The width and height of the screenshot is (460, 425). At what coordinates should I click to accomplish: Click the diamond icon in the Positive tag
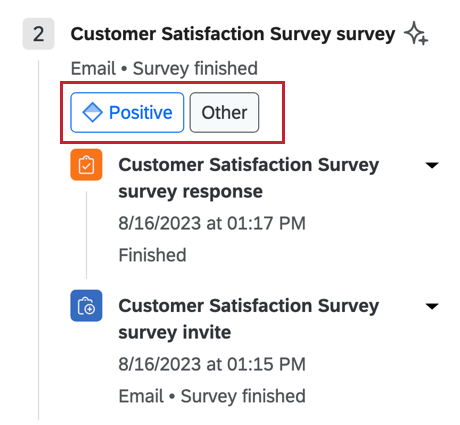(92, 112)
